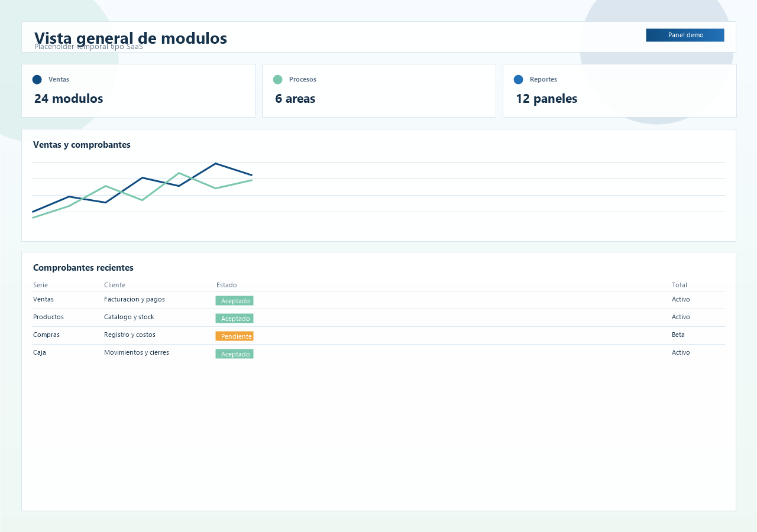This screenshot has width=757, height=532.
Task: Select the Caja row cell
Action: [40, 352]
